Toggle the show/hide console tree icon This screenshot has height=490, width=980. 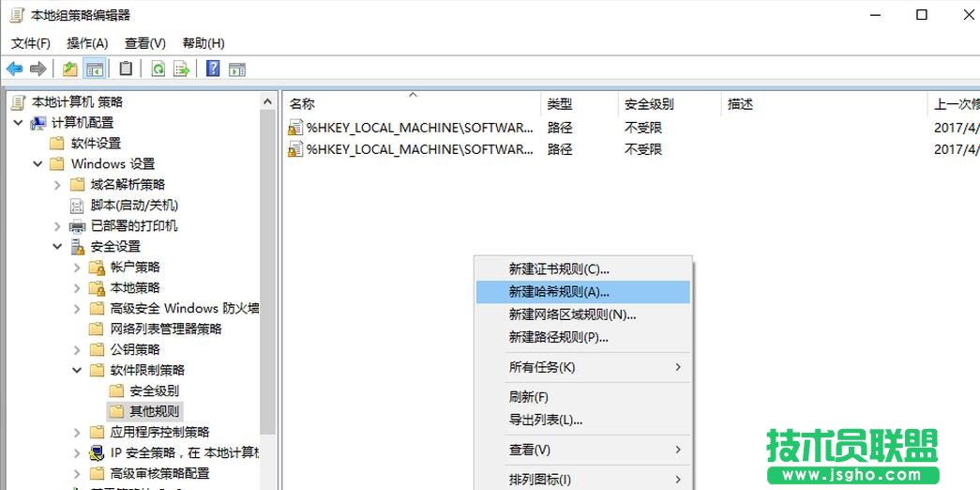click(95, 69)
